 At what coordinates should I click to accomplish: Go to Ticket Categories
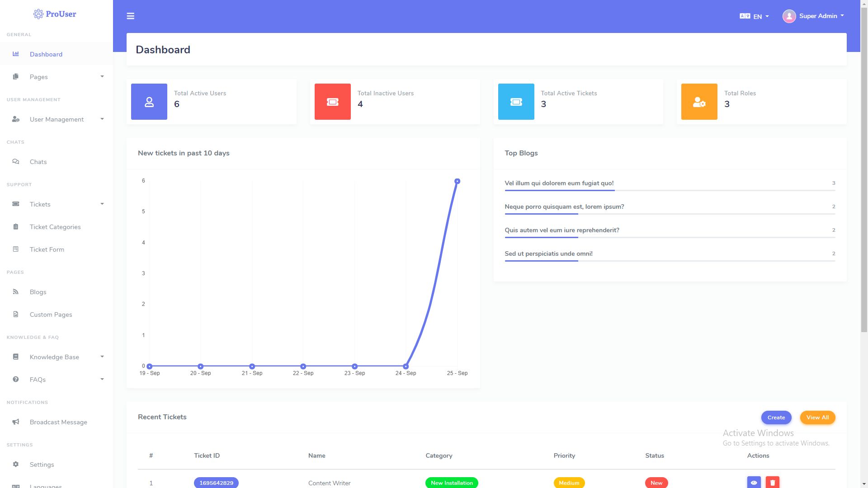[57, 227]
